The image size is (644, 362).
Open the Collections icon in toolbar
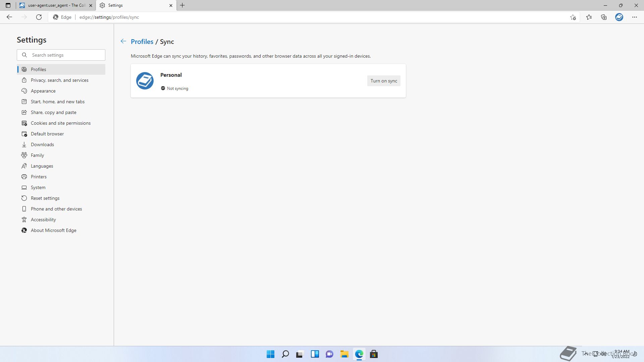pos(604,17)
